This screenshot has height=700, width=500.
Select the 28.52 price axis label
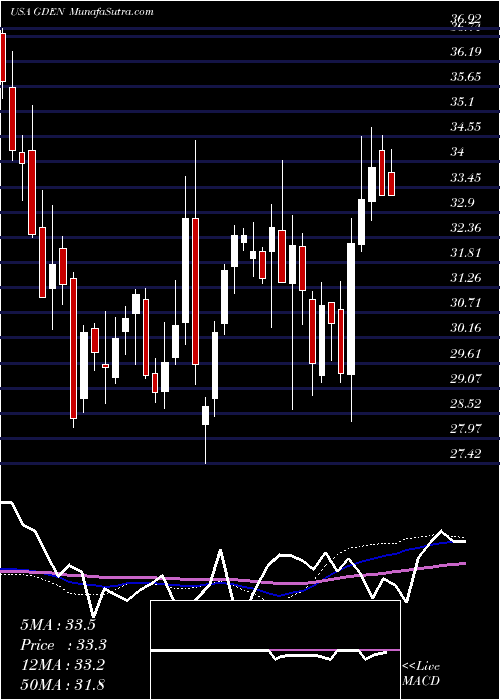(466, 404)
